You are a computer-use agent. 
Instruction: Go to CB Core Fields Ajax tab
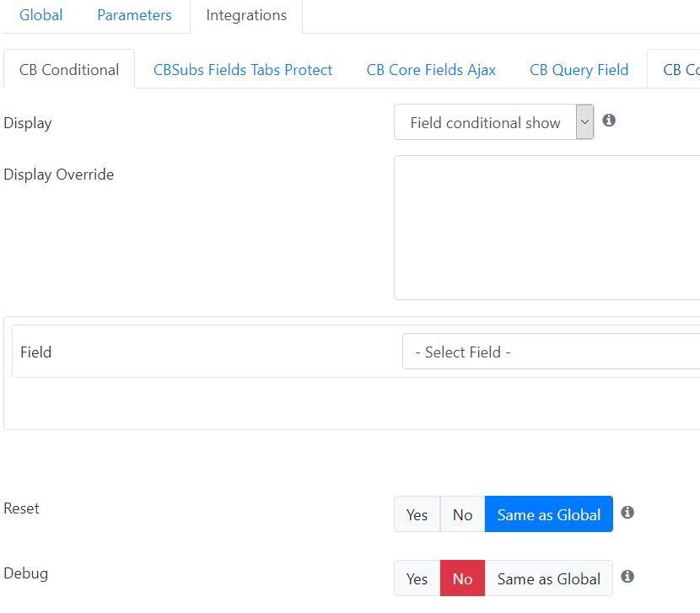pos(431,70)
